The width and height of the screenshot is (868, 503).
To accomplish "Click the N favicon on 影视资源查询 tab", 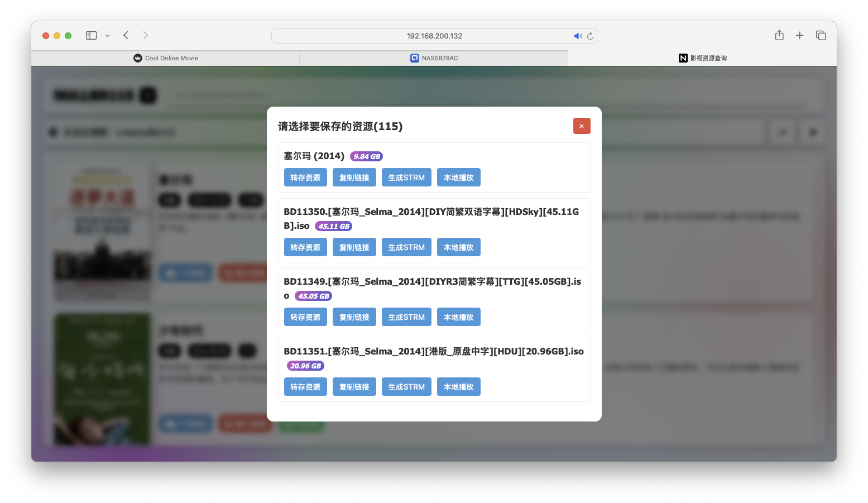I will pyautogui.click(x=683, y=58).
